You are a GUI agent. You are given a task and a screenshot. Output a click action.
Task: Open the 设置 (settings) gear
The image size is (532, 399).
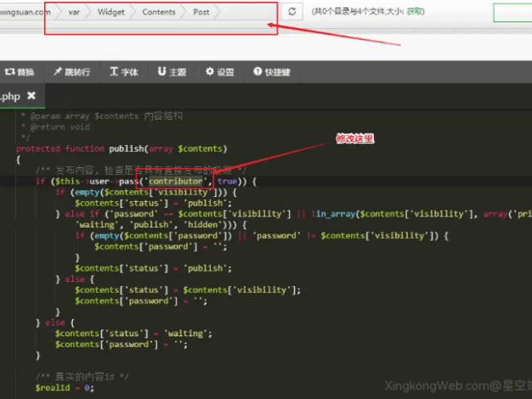coord(218,72)
